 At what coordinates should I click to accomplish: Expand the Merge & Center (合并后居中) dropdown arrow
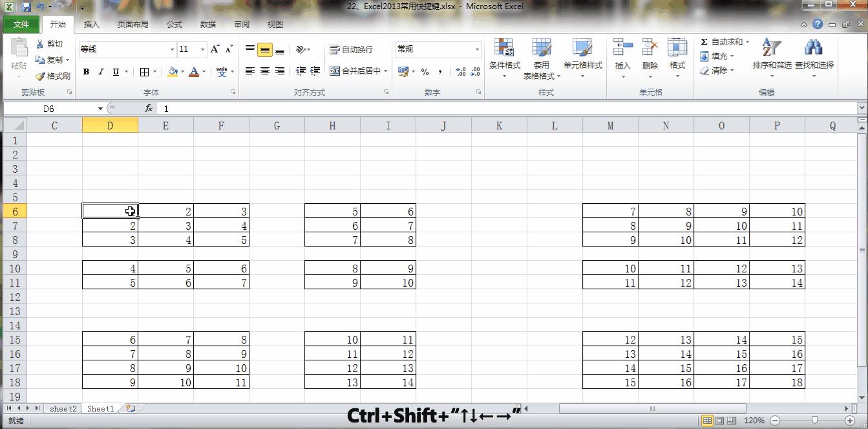point(386,71)
